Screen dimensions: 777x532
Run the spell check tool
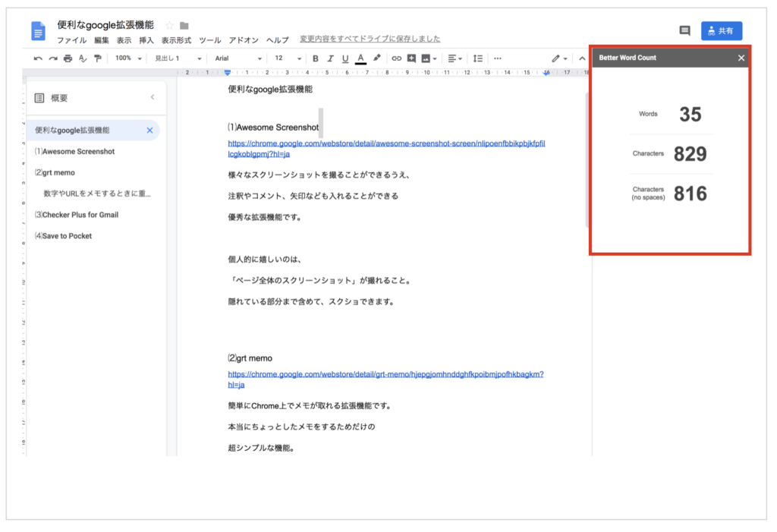[x=83, y=58]
